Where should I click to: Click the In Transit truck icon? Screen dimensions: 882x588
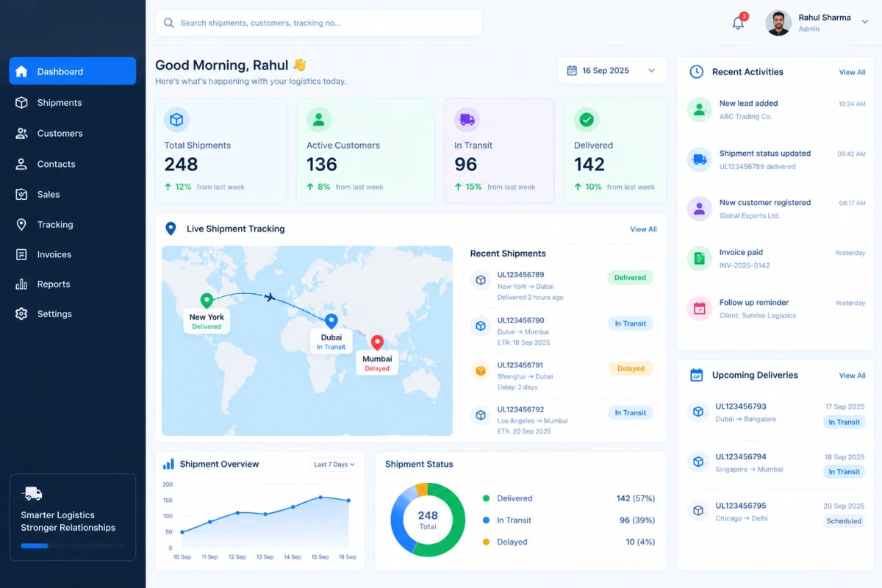[x=466, y=119]
